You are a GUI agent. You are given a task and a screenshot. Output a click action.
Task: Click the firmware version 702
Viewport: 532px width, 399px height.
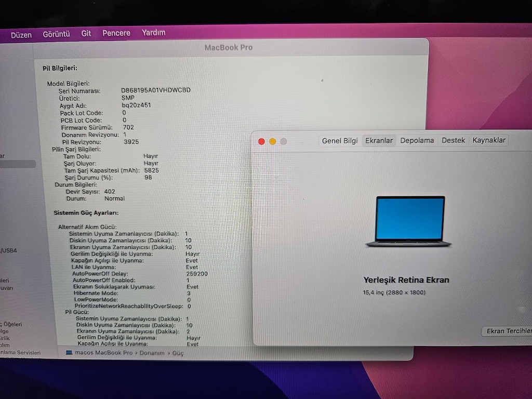[128, 127]
